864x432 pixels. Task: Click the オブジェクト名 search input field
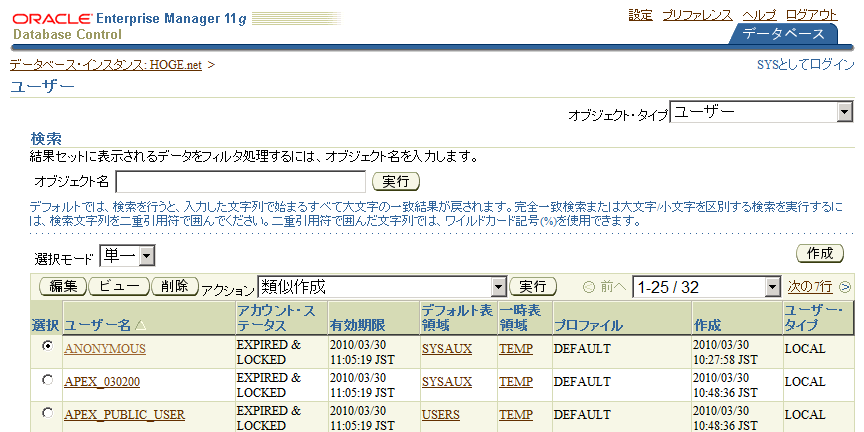click(240, 181)
